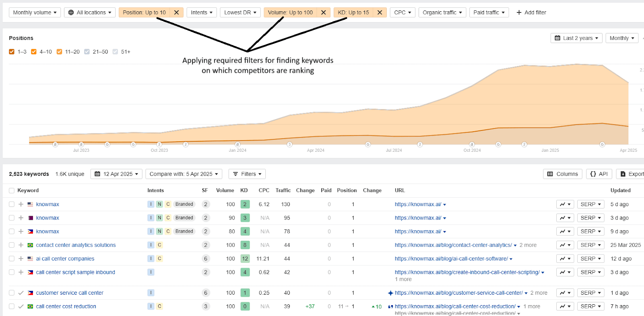Open the Monthly volume dropdown
The width and height of the screenshot is (644, 316).
point(35,12)
